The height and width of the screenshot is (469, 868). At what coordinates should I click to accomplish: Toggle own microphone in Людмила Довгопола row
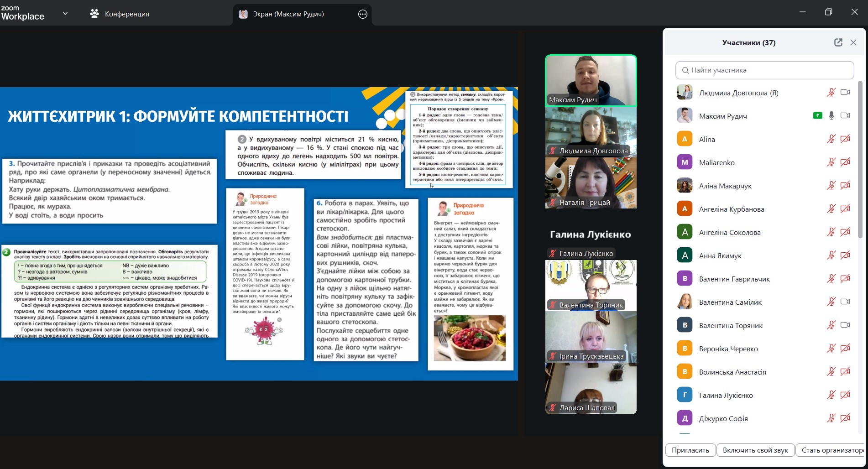(831, 93)
